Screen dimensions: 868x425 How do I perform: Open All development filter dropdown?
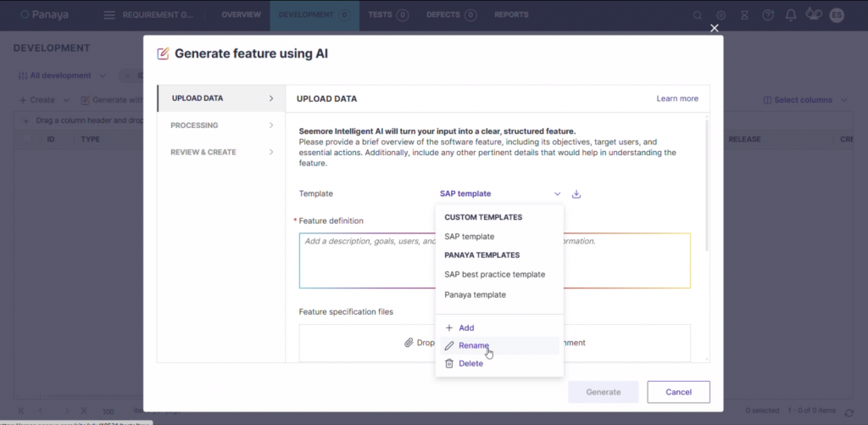pos(61,75)
